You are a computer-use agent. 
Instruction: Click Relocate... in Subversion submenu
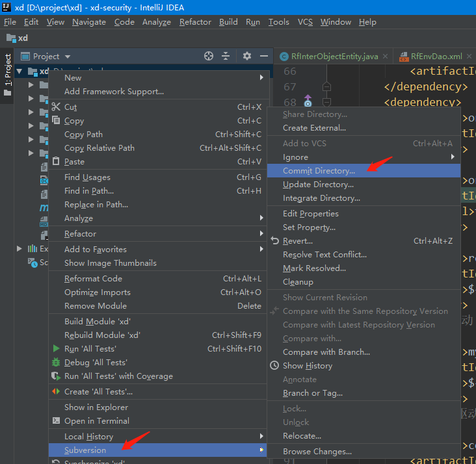point(364,436)
